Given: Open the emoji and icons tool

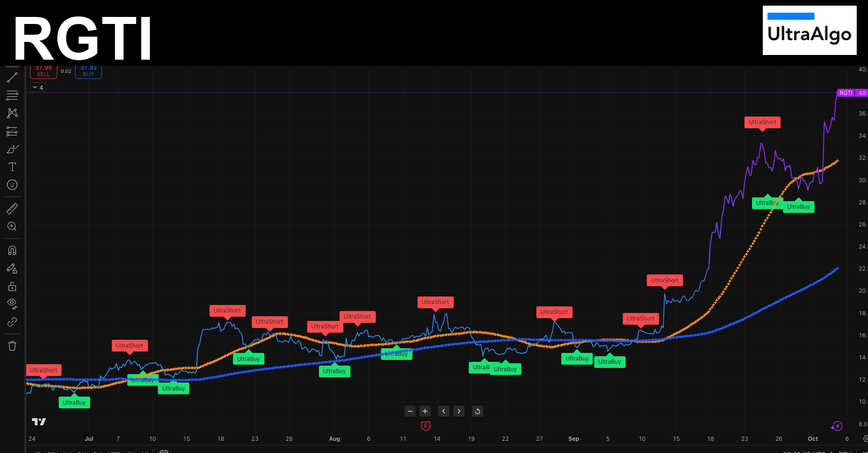Looking at the screenshot, I should 12,185.
